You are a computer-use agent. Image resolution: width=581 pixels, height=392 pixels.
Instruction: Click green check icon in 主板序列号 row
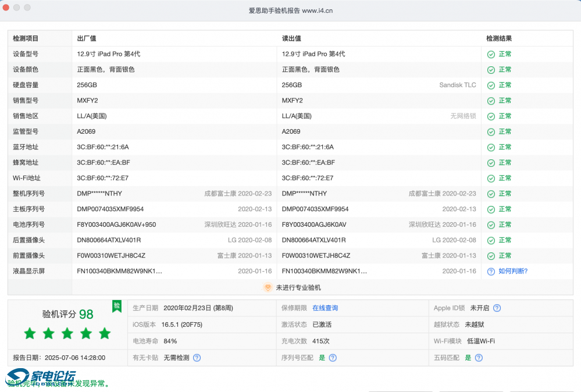491,210
